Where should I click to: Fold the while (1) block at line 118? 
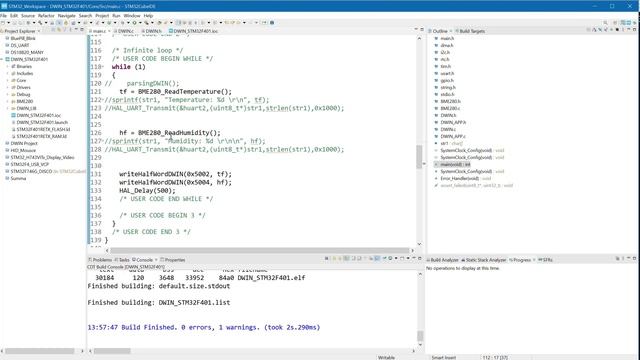point(102,67)
